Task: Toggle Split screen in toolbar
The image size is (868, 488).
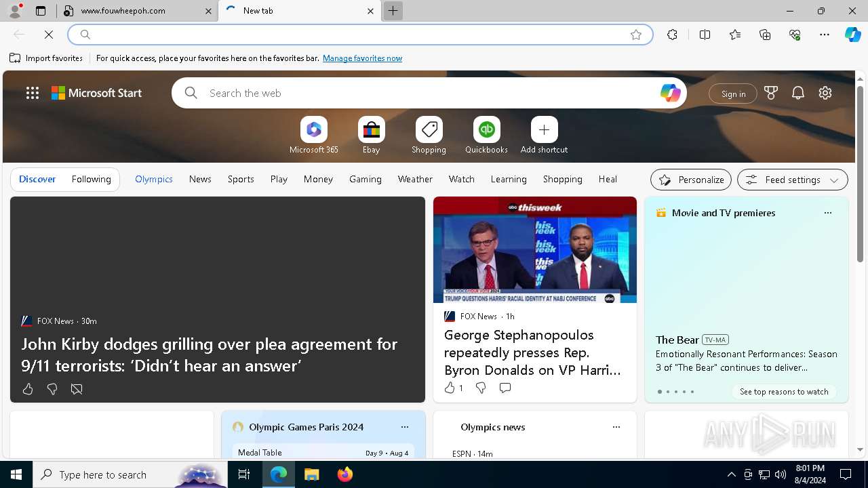Action: (x=705, y=35)
